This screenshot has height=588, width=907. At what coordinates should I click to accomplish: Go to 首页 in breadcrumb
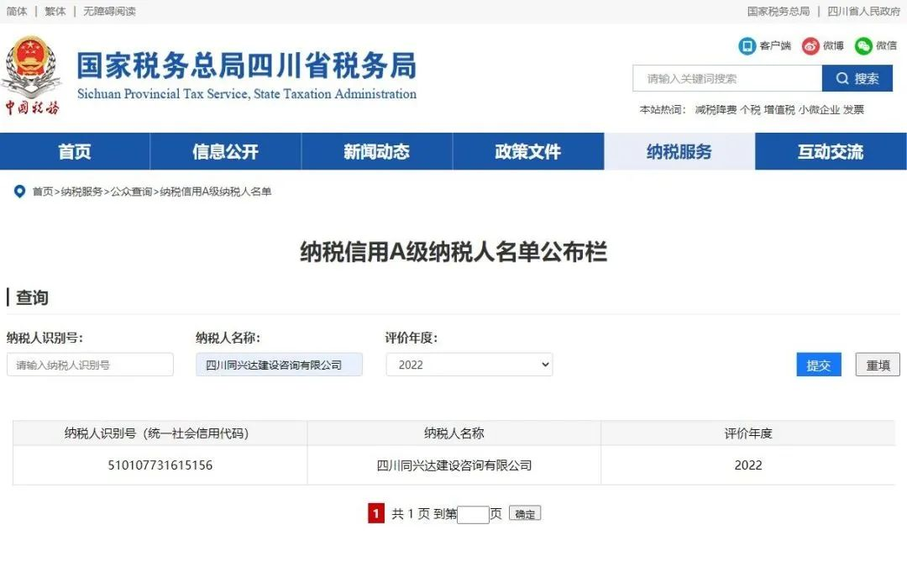[x=43, y=192]
